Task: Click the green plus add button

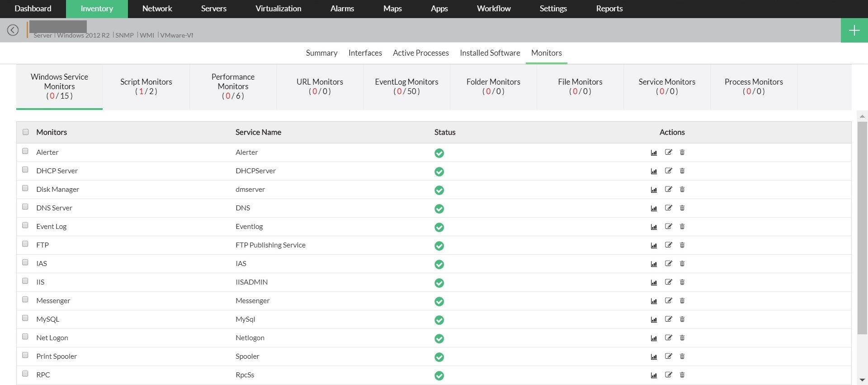Action: [x=854, y=30]
